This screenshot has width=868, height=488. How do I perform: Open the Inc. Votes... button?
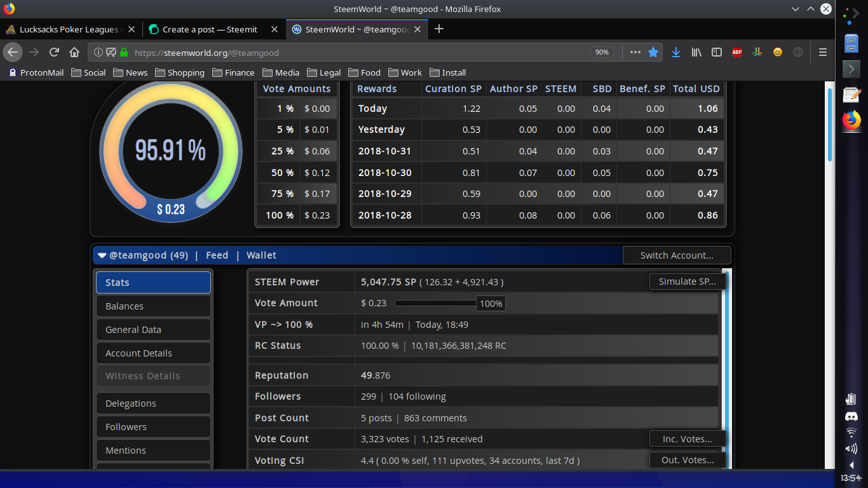click(x=688, y=439)
